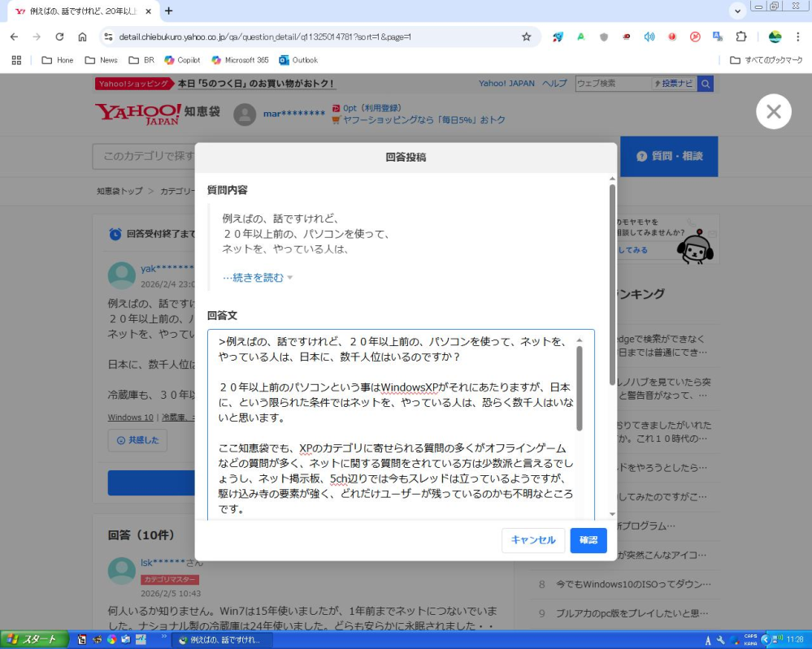
Task: Show hidden system tray icons arrow
Action: click(765, 640)
